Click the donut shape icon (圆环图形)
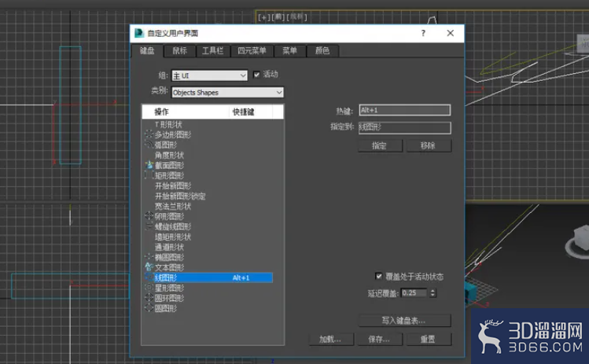This screenshot has height=364, width=589. coord(149,298)
